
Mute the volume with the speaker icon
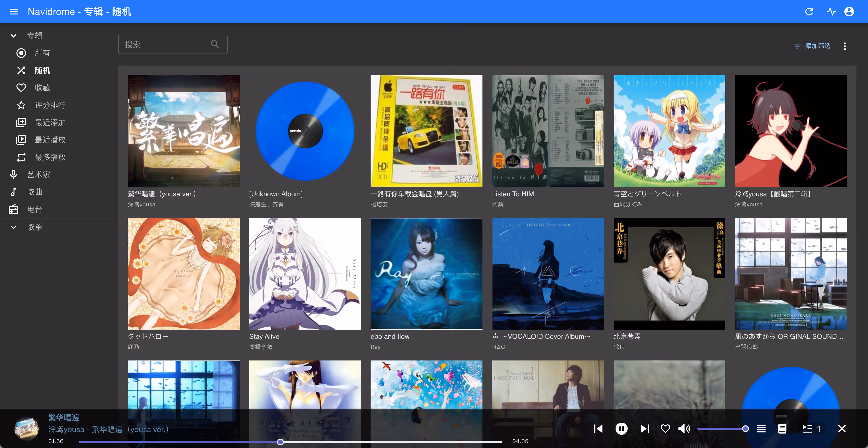(x=684, y=429)
